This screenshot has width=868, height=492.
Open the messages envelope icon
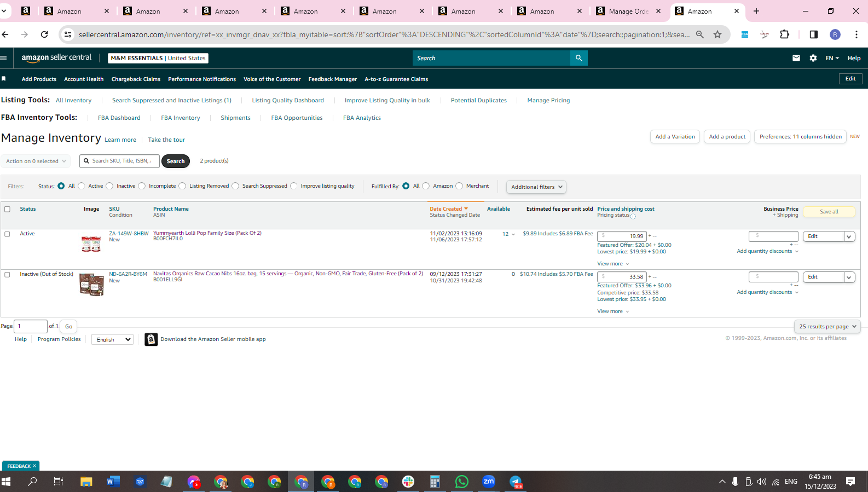[x=796, y=58]
